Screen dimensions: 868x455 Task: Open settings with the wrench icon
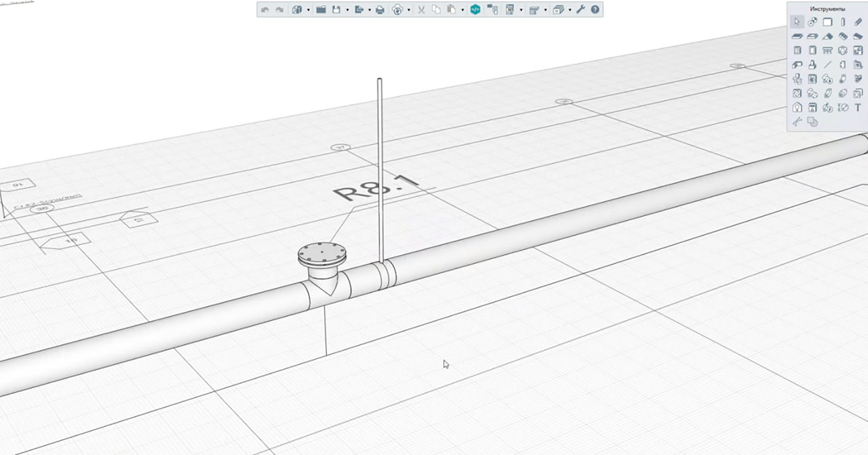(x=580, y=10)
